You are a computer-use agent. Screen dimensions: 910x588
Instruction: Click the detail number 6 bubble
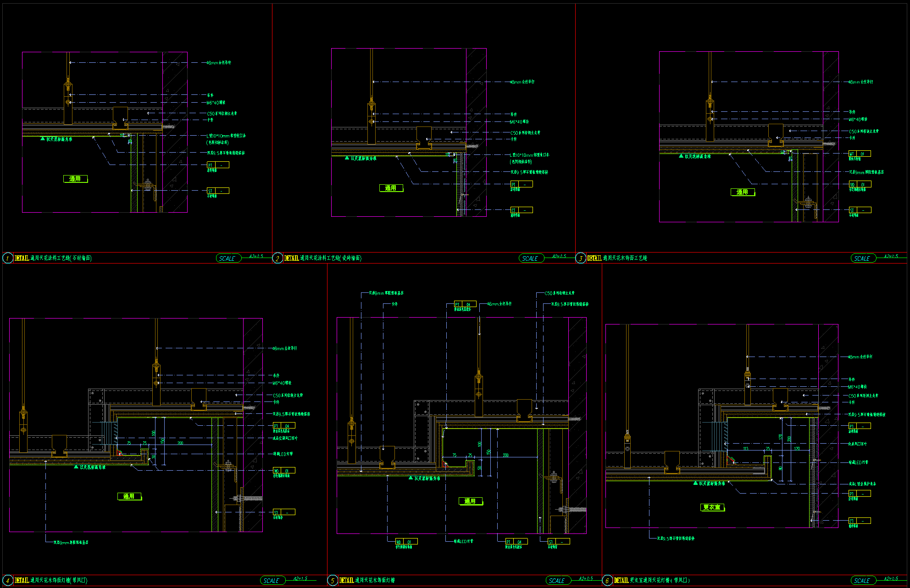coord(607,580)
